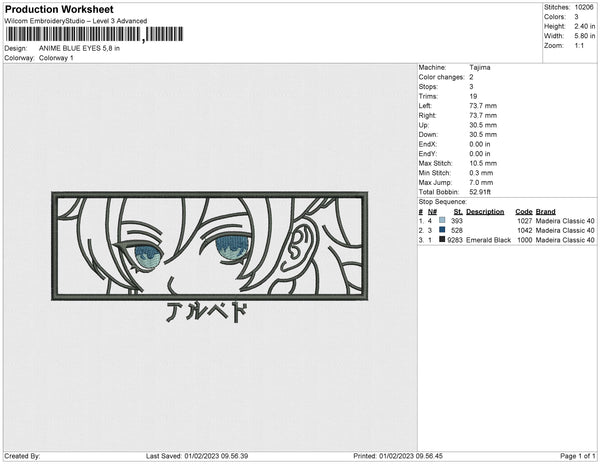
Task: Click the 'Created By:' footer label
Action: click(22, 456)
